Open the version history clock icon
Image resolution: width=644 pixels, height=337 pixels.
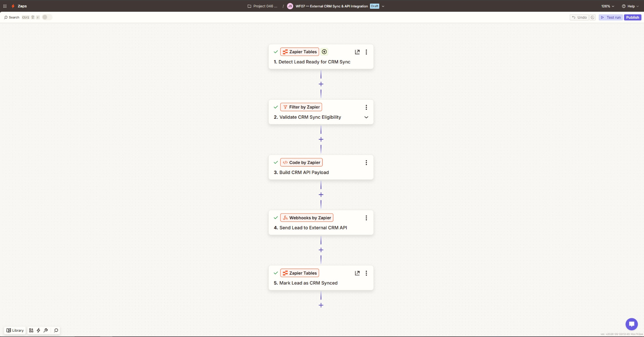point(593,17)
